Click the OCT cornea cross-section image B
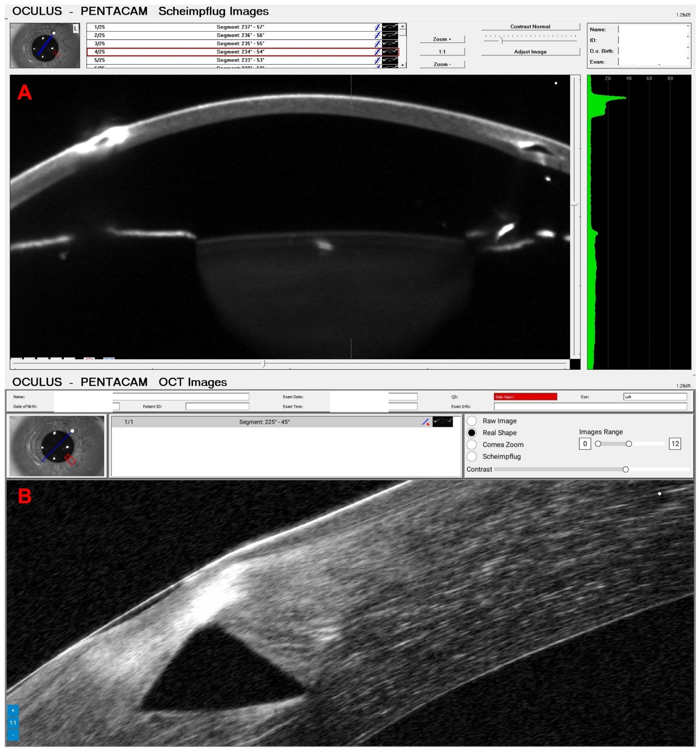Screen dimensions: 700x751 [350, 613]
